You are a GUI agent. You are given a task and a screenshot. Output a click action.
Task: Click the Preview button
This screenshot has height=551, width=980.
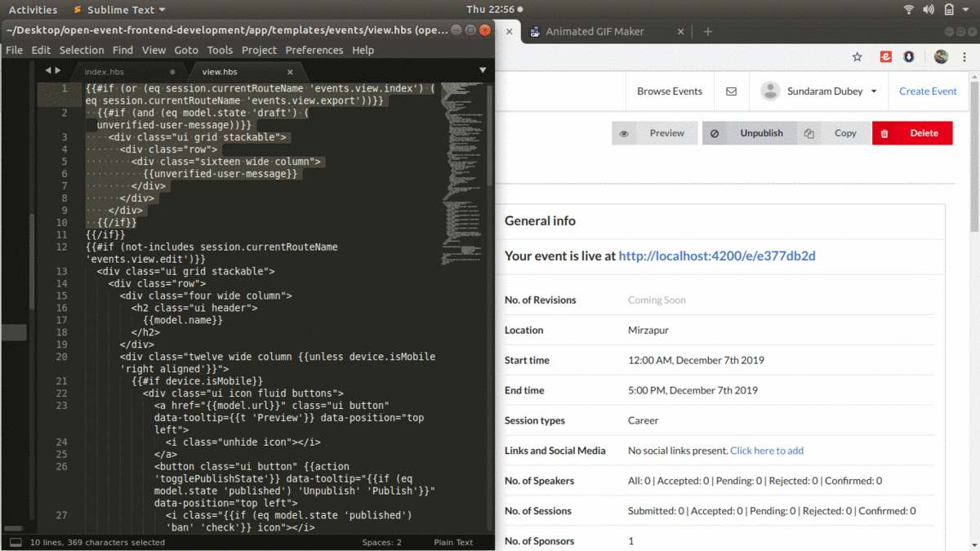[655, 133]
